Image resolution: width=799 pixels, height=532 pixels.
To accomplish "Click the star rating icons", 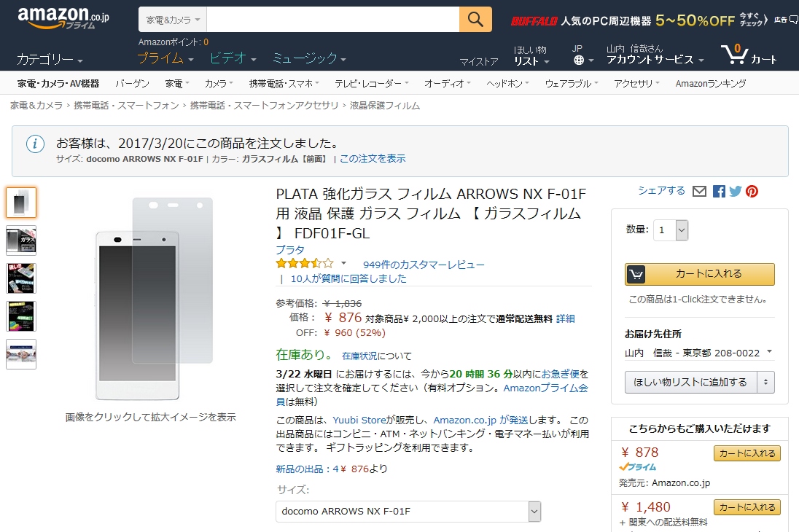I will (x=305, y=264).
